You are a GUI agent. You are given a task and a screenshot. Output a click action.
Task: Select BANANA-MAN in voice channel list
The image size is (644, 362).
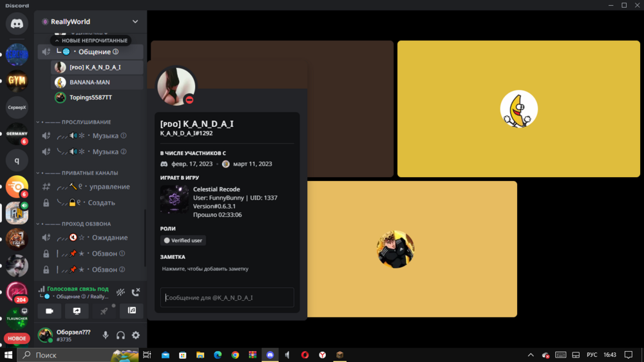tap(97, 82)
